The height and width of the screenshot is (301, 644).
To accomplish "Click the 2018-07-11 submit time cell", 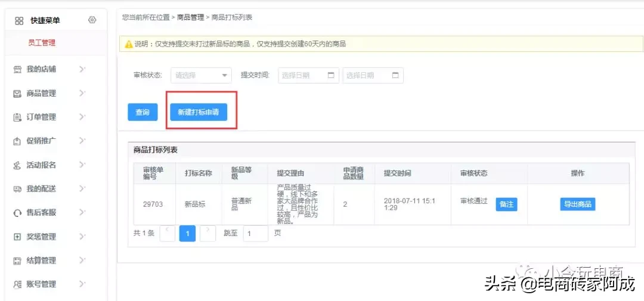I will (410, 204).
